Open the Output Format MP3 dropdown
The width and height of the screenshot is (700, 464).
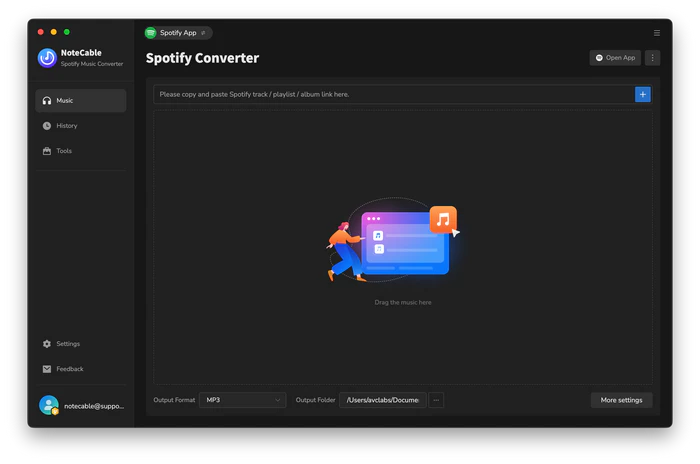242,400
